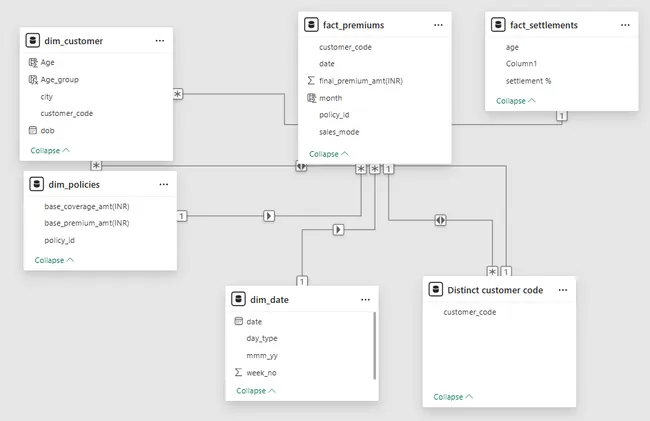Click the 1 cardinality marker under fact_settlements

tap(562, 116)
